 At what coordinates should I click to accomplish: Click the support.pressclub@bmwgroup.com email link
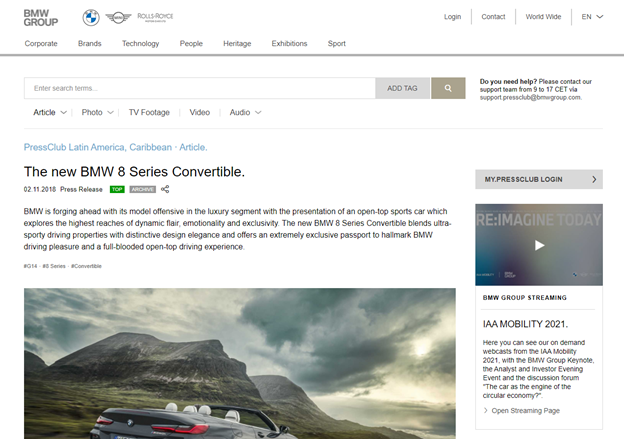coord(530,98)
